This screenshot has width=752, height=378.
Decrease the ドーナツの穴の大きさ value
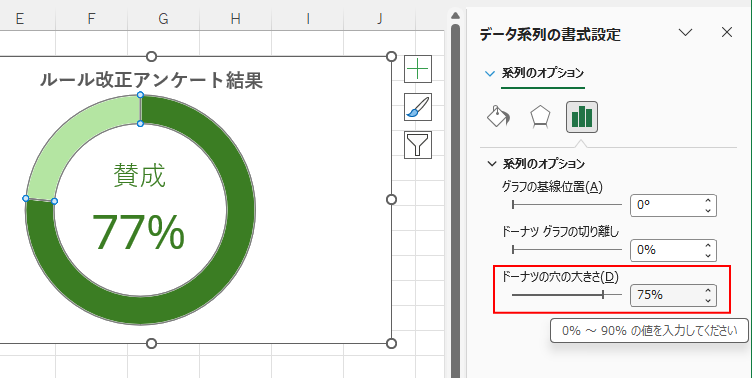click(708, 300)
